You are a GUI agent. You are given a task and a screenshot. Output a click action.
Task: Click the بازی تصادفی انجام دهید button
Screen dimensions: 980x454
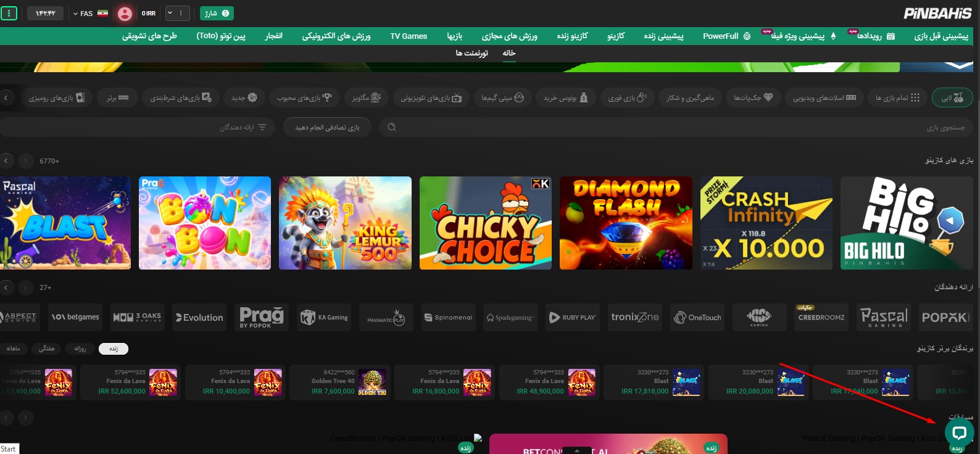pos(327,127)
